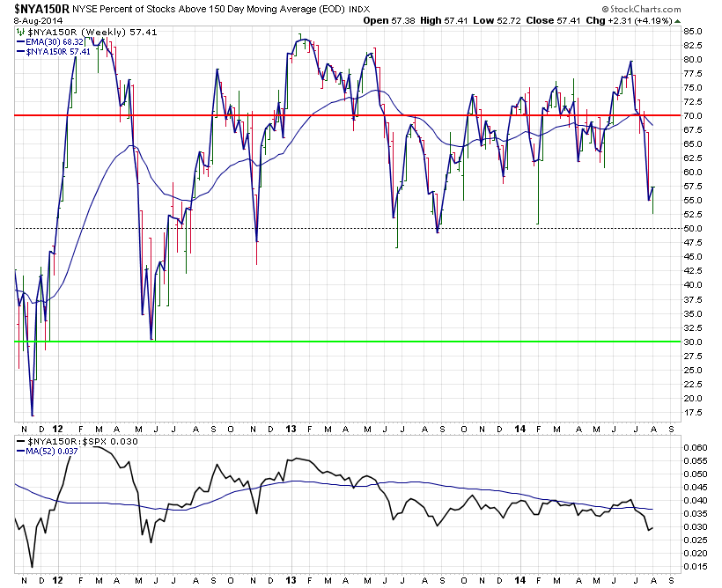Click the 14 year marker on upper axis

point(519,430)
